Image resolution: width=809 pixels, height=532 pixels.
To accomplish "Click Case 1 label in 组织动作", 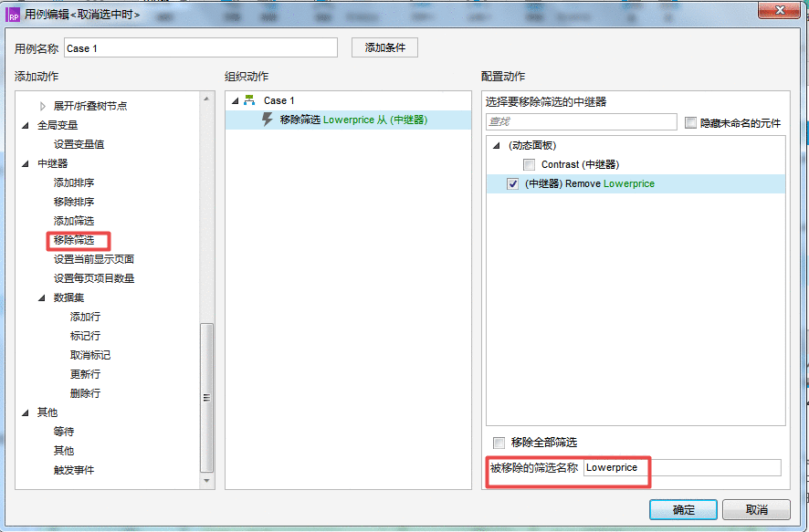I will (x=278, y=100).
